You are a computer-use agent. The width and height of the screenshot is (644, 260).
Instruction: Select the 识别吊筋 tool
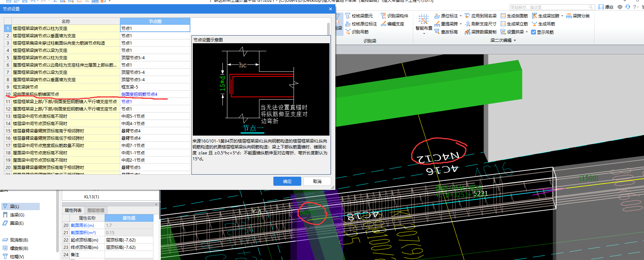coord(357,32)
